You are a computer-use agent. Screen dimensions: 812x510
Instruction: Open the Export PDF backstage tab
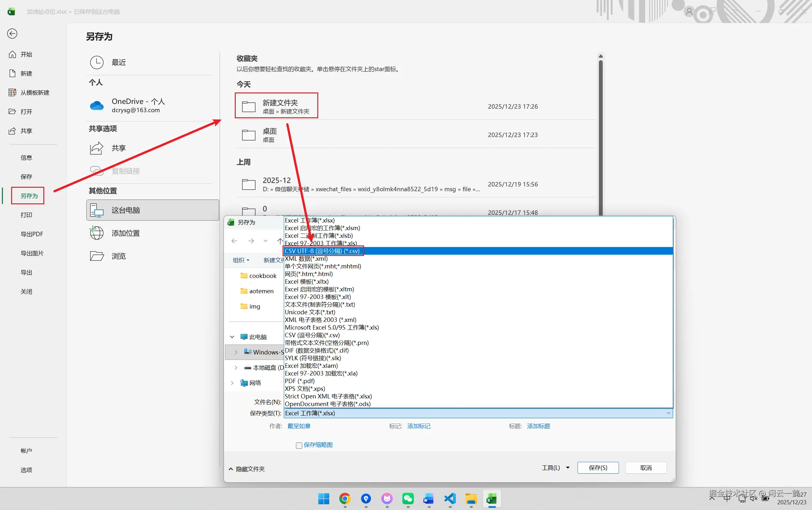[x=32, y=234]
